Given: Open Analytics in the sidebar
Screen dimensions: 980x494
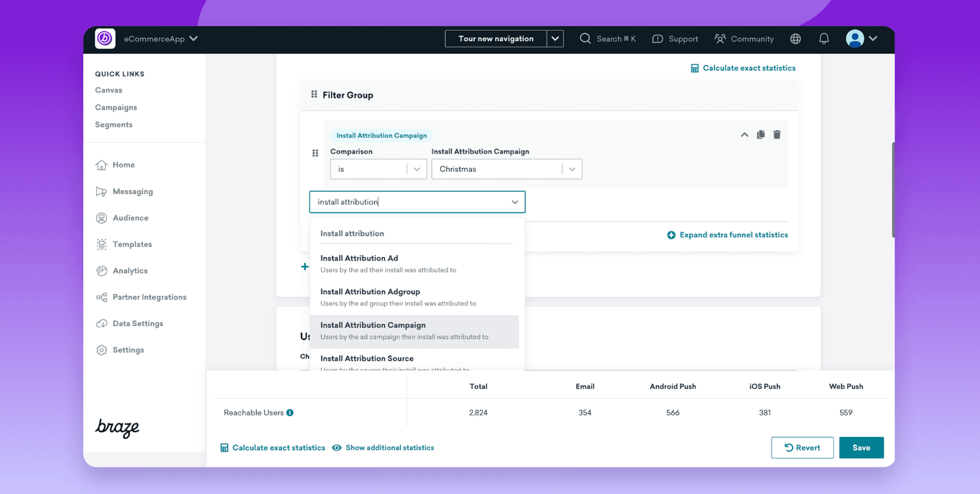Looking at the screenshot, I should [x=130, y=271].
